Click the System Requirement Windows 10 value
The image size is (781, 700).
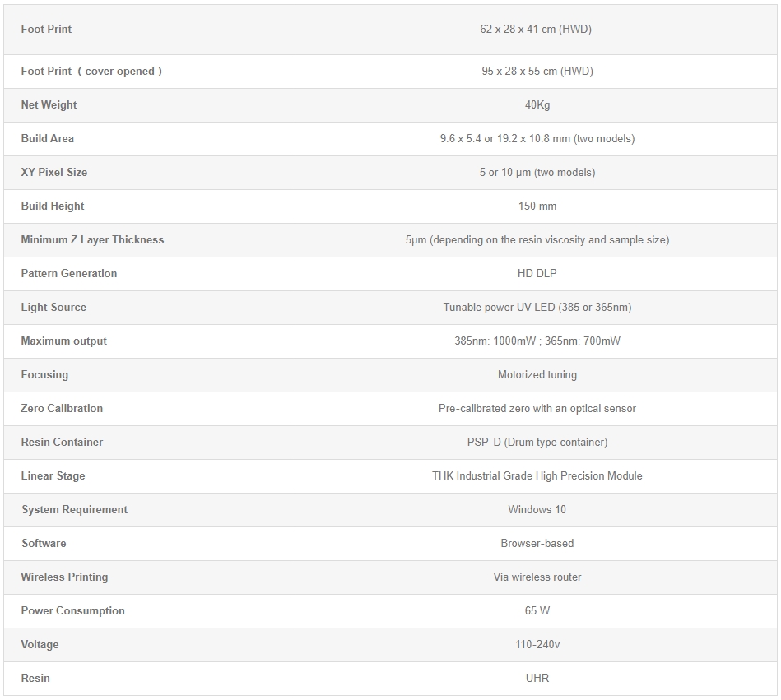tap(537, 509)
